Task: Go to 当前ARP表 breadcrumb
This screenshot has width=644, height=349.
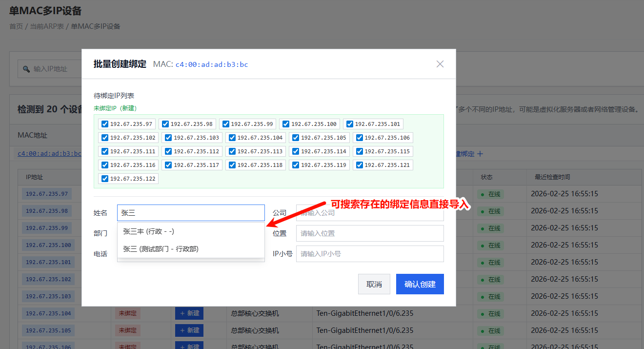Action: tap(47, 26)
